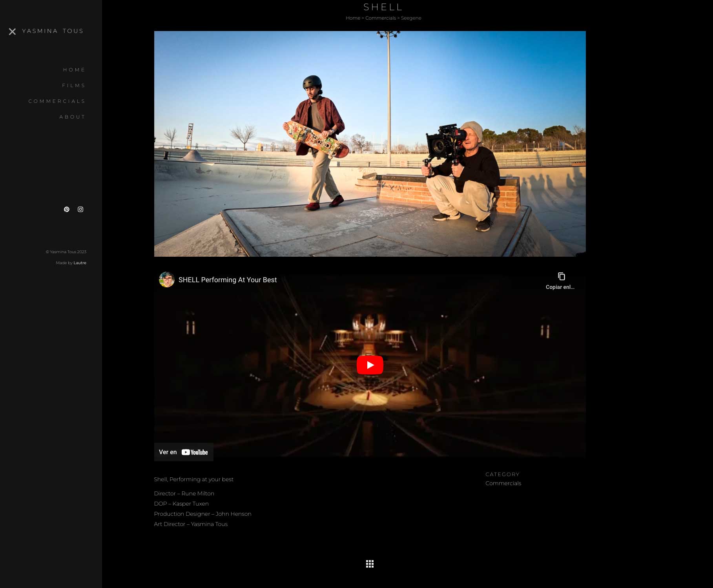Image resolution: width=713 pixels, height=588 pixels.
Task: Go to HOME in the sidebar menu
Action: tap(75, 70)
